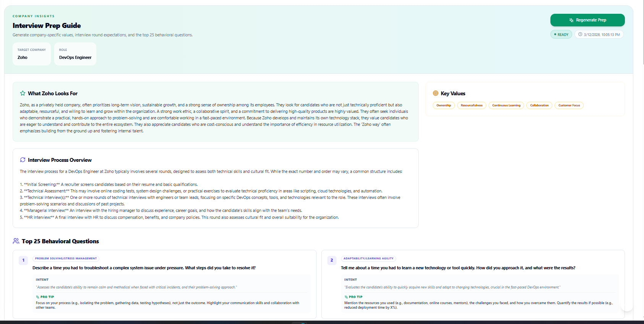This screenshot has height=324, width=644.
Task: Click the round floating button at lower right
Action: 627,305
